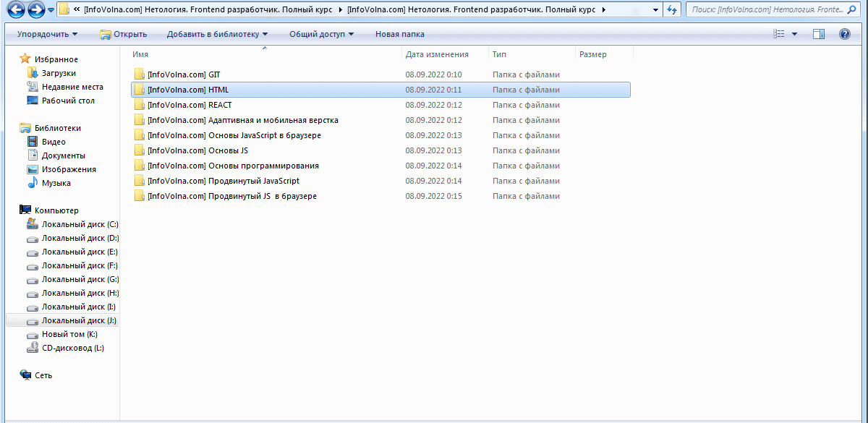Image resolution: width=868 pixels, height=423 pixels.
Task: Select the Загрузки folder in favorites
Action: pyautogui.click(x=58, y=73)
